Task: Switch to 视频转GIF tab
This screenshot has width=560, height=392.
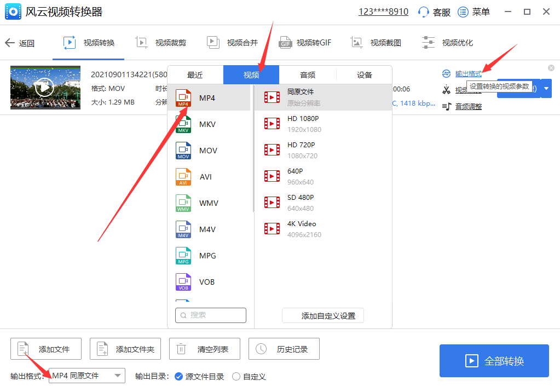Action: coord(305,43)
